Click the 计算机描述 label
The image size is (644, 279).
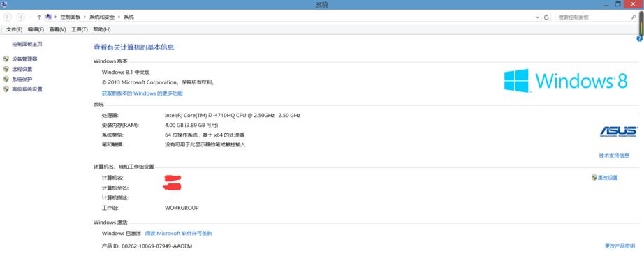point(115,198)
